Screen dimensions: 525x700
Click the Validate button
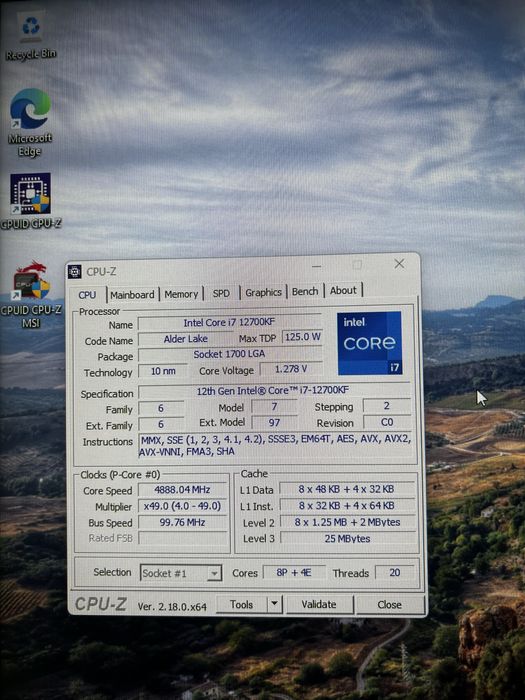(319, 604)
